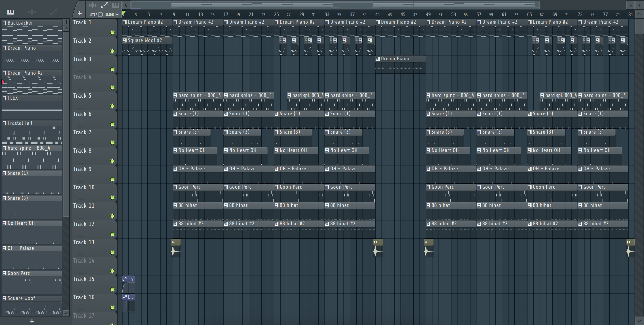The width and height of the screenshot is (644, 325).
Task: Open clip menu of first No Heart OH clip
Action: [175, 150]
